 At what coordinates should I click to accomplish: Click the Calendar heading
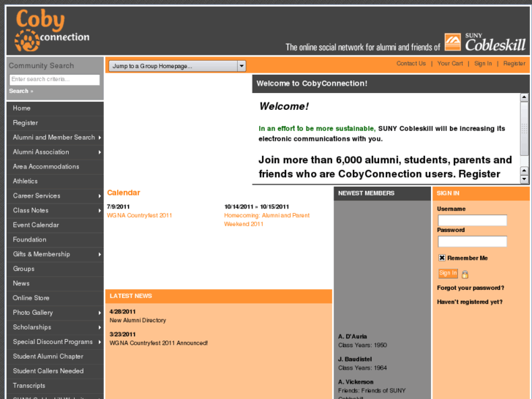point(124,193)
